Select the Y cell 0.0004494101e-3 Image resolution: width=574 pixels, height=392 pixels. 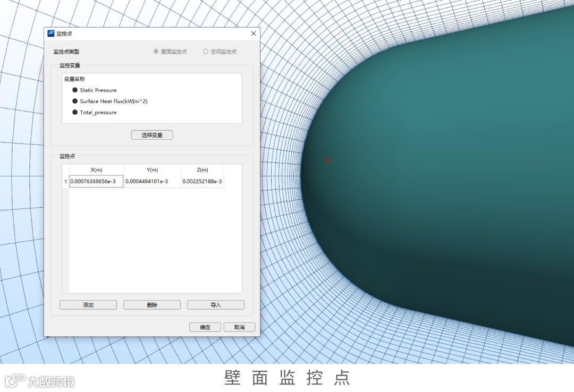(153, 182)
